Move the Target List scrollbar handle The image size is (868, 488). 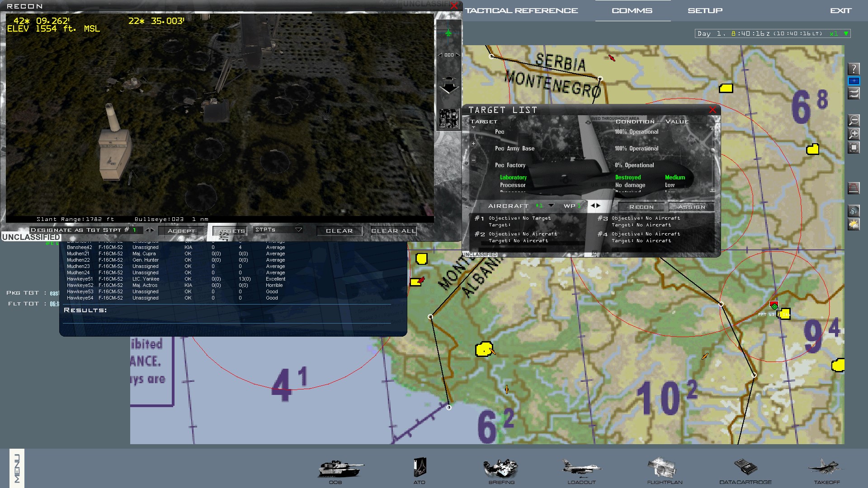click(x=713, y=151)
